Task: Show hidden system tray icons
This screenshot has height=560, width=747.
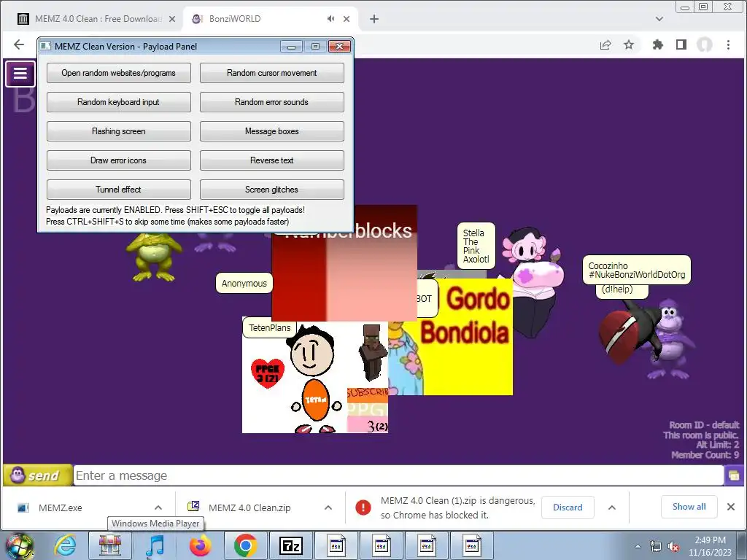Action: 638,546
